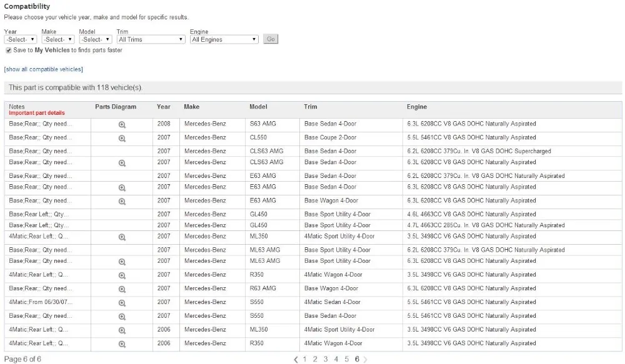625x364 pixels.
Task: Select current page 6 in pagination
Action: coord(357,359)
